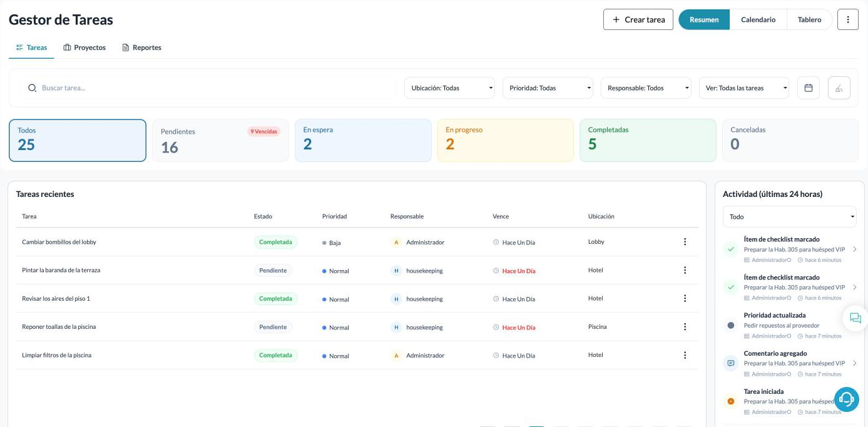The image size is (868, 427).
Task: Open the Responsable: Todos dropdown
Action: click(646, 88)
